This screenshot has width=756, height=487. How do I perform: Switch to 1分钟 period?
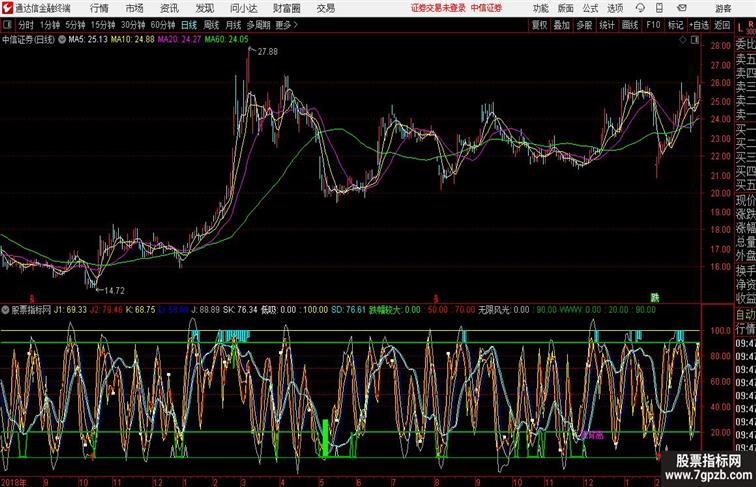point(50,25)
